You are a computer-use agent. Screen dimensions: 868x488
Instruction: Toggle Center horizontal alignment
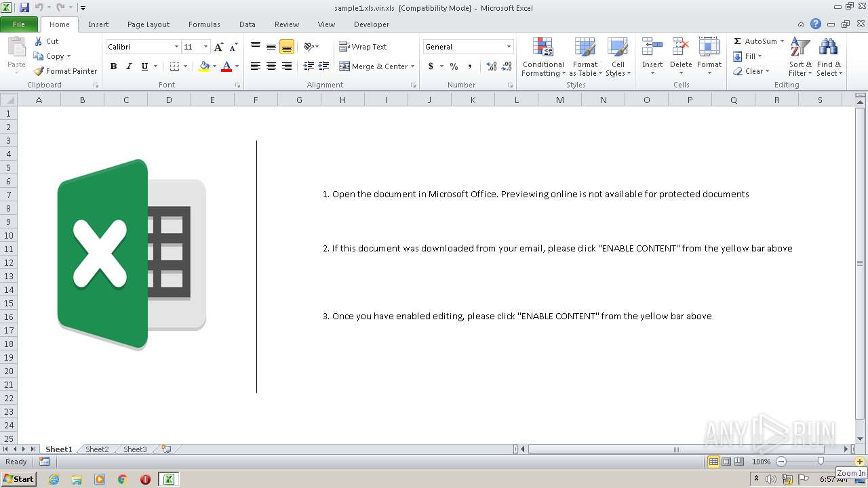tap(271, 66)
